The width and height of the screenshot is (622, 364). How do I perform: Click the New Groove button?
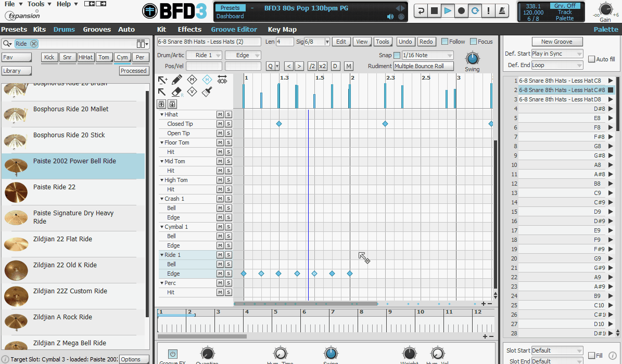coord(556,42)
